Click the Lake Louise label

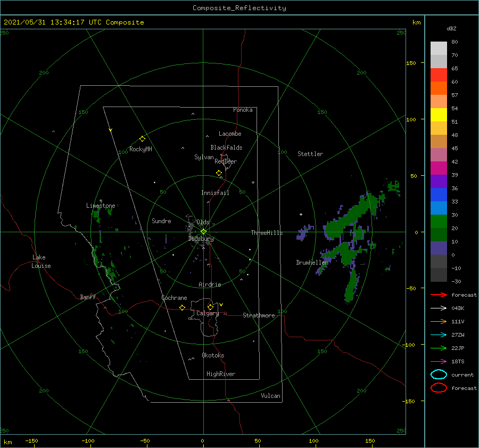(41, 262)
